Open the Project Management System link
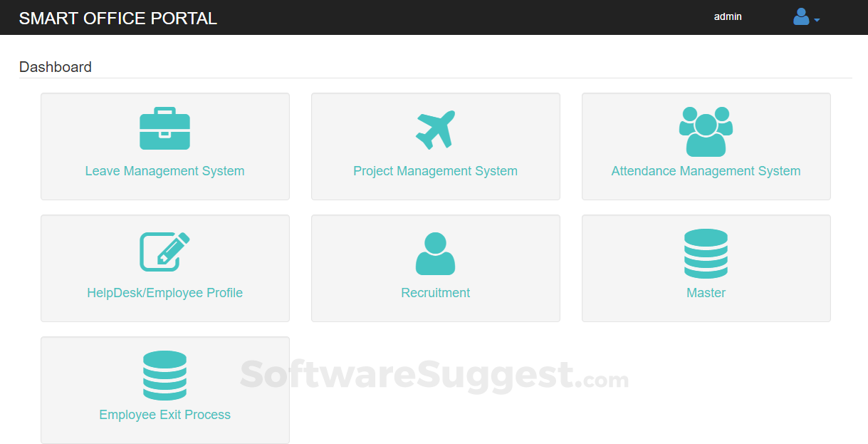 point(435,171)
